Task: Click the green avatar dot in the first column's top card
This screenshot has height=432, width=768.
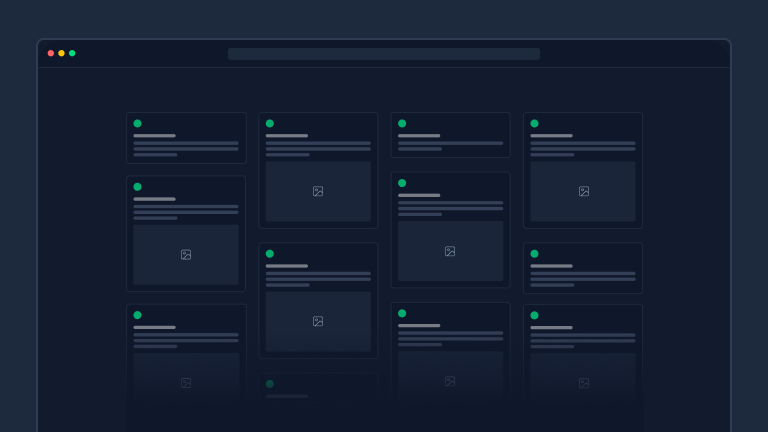Action: coord(137,124)
